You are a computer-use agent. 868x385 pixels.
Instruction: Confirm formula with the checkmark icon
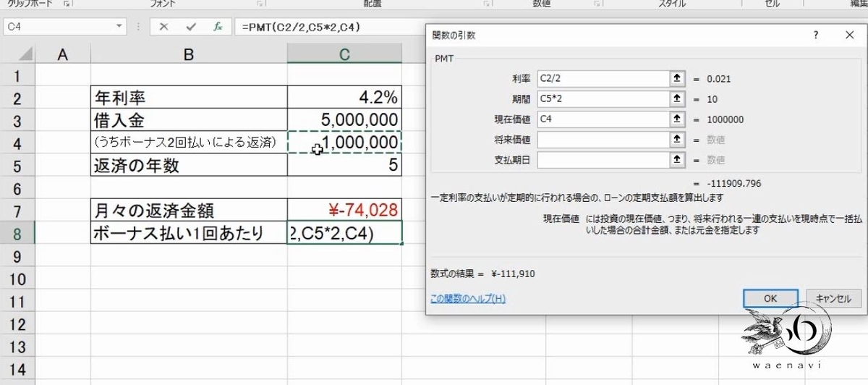[x=191, y=27]
